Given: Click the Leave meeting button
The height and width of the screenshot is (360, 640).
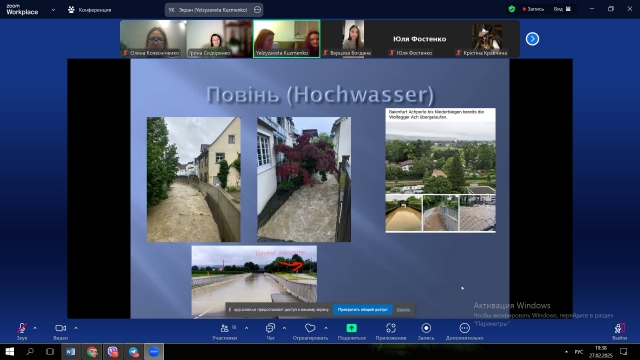Looking at the screenshot, I should point(620,331).
